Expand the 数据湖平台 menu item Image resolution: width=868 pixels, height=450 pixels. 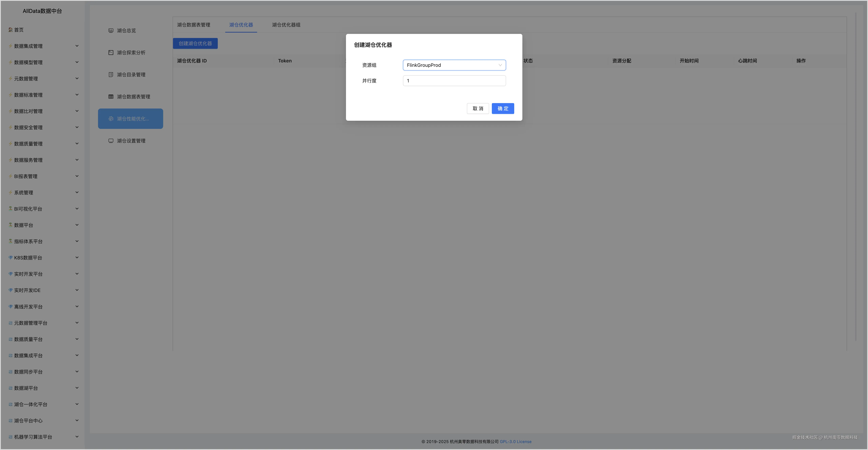tap(26, 388)
